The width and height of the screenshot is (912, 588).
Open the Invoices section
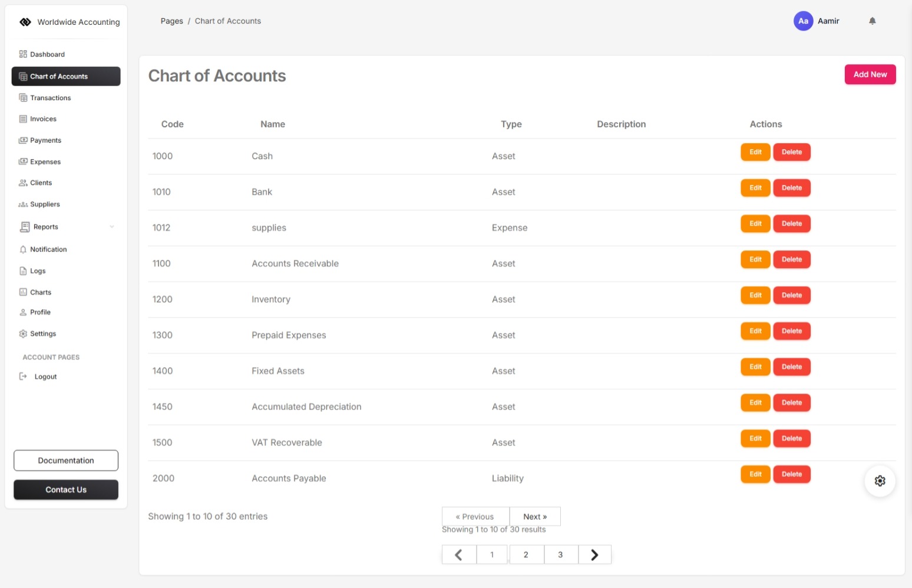[42, 118]
